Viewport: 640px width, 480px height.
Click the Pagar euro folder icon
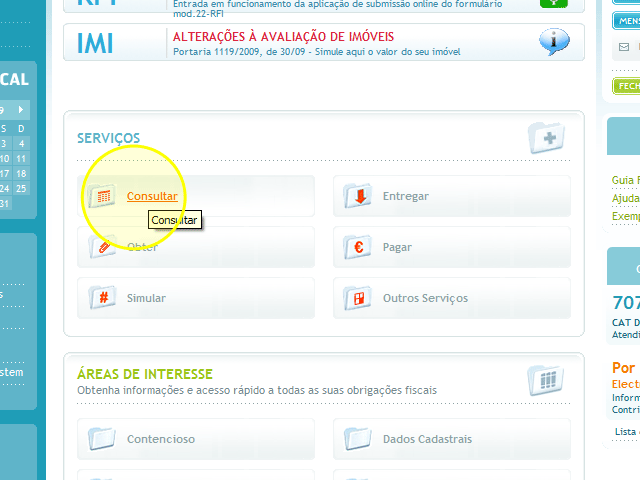(x=358, y=247)
